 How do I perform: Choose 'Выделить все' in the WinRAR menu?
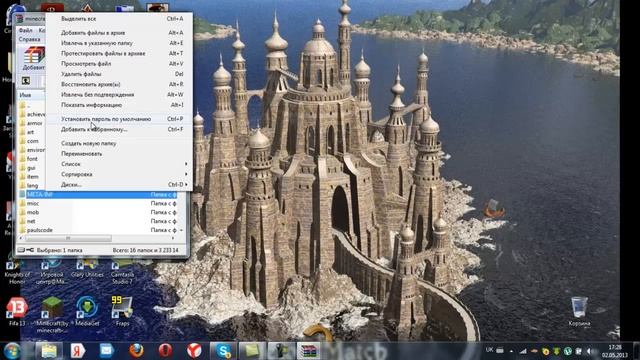[x=119, y=19]
